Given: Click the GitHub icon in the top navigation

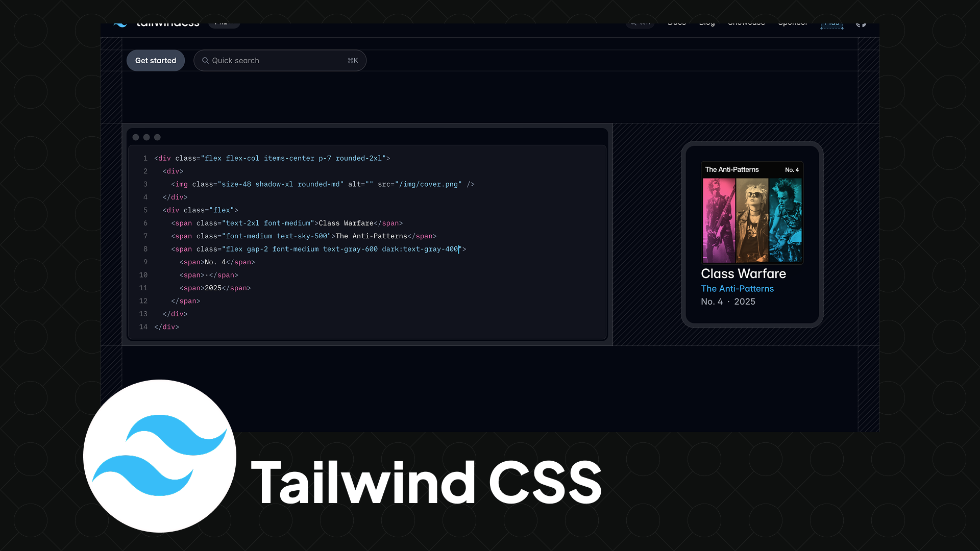Looking at the screenshot, I should 861,24.
